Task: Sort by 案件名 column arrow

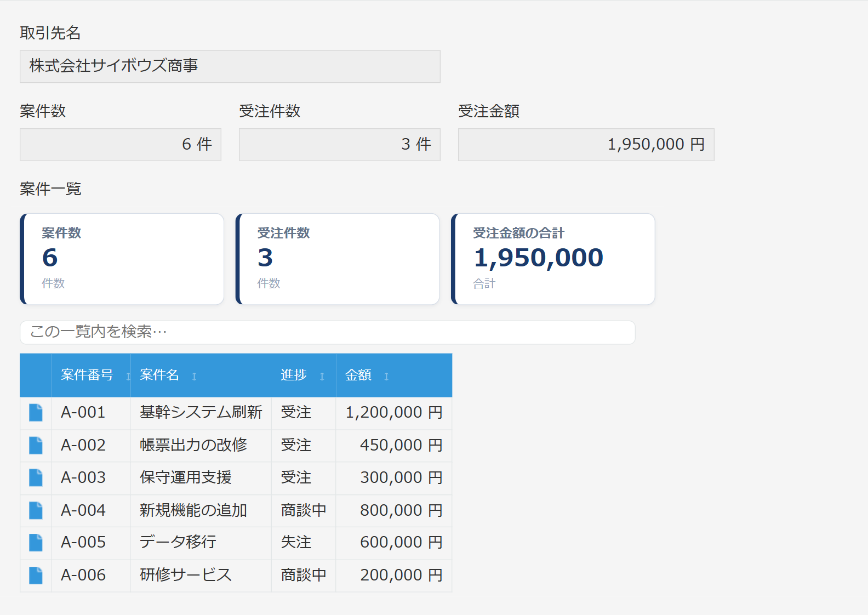Action: pos(194,376)
